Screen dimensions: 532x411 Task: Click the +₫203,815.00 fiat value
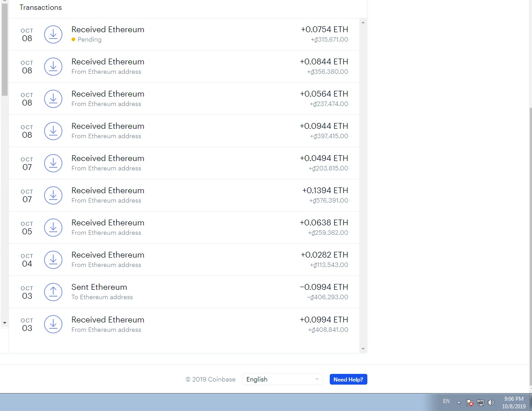point(328,168)
